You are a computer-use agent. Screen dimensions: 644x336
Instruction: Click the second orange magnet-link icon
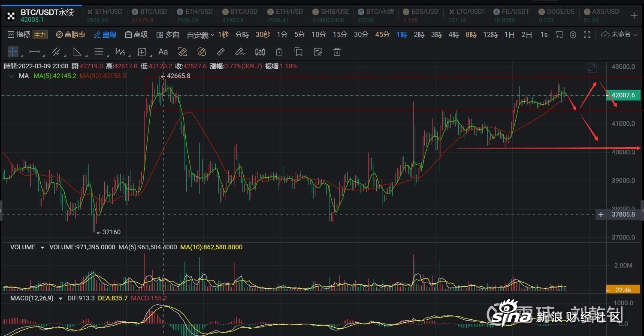tap(202, 52)
